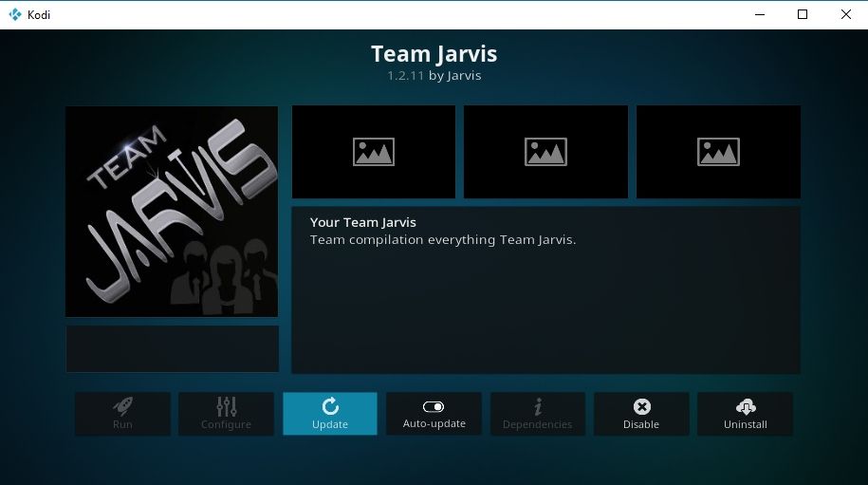This screenshot has height=485, width=868.
Task: Click the Disable x-circle icon
Action: pyautogui.click(x=641, y=407)
